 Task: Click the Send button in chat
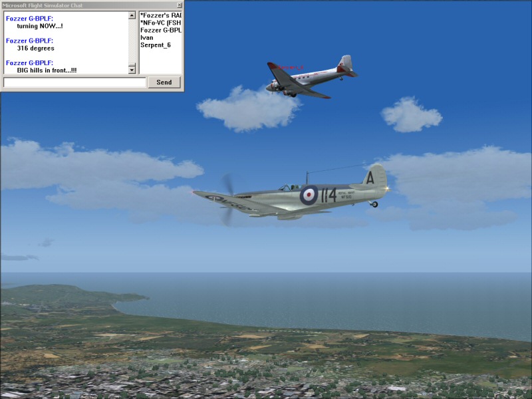[x=164, y=82]
